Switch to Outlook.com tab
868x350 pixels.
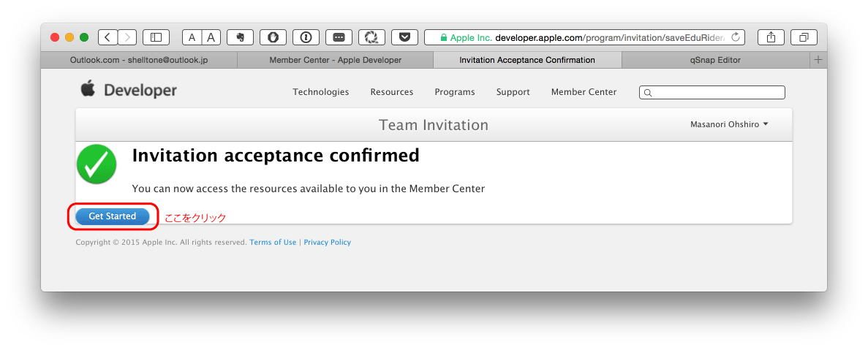coord(139,60)
